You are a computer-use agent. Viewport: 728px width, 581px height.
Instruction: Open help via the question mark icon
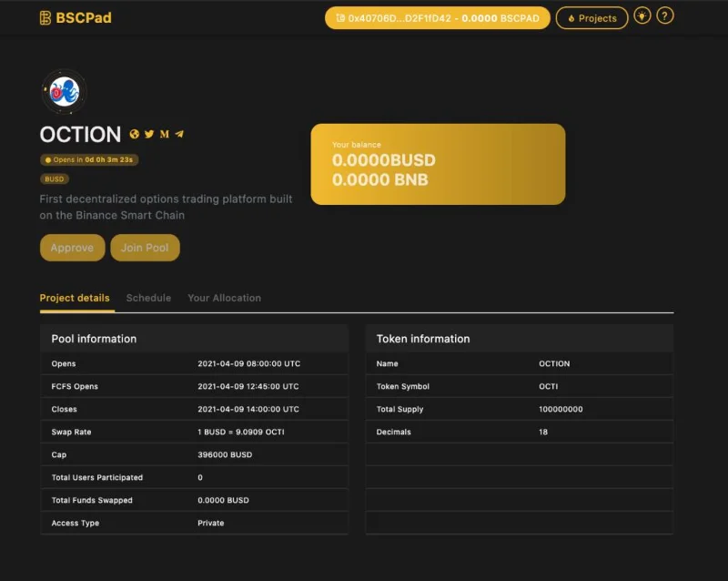pos(665,16)
